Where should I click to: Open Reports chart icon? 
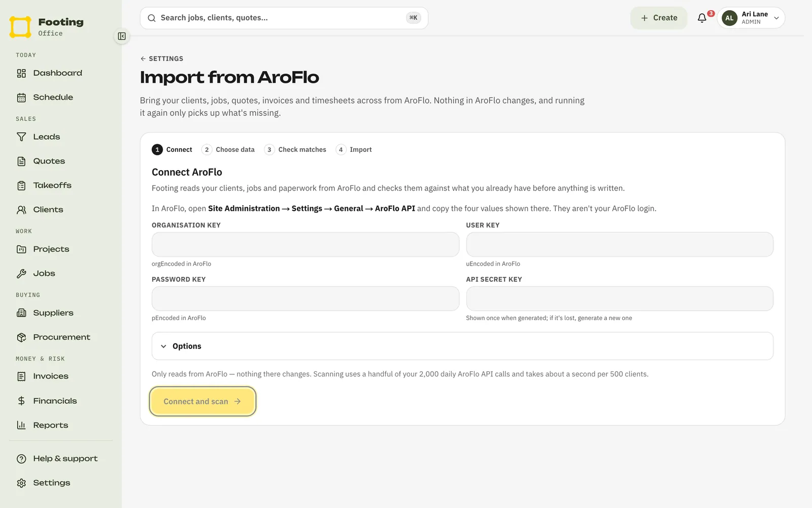coord(21,425)
